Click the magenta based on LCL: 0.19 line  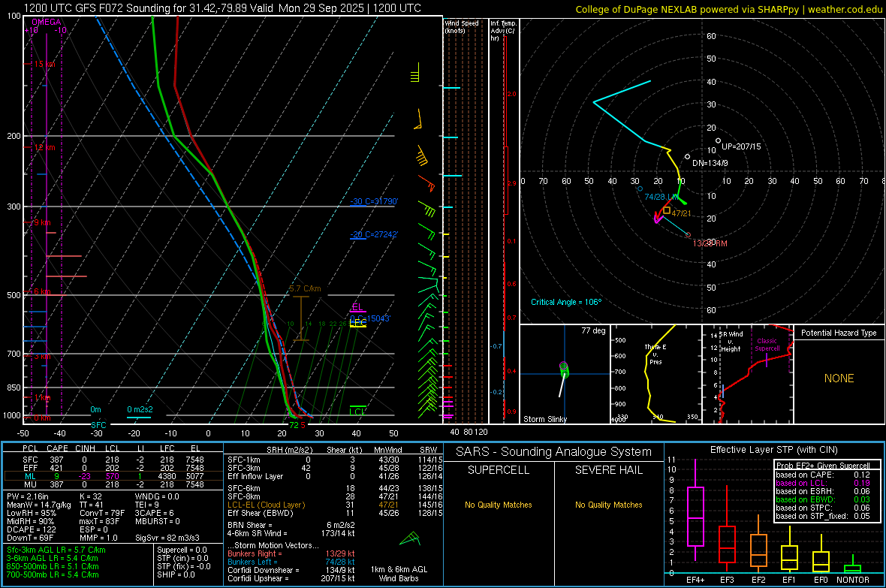[823, 483]
